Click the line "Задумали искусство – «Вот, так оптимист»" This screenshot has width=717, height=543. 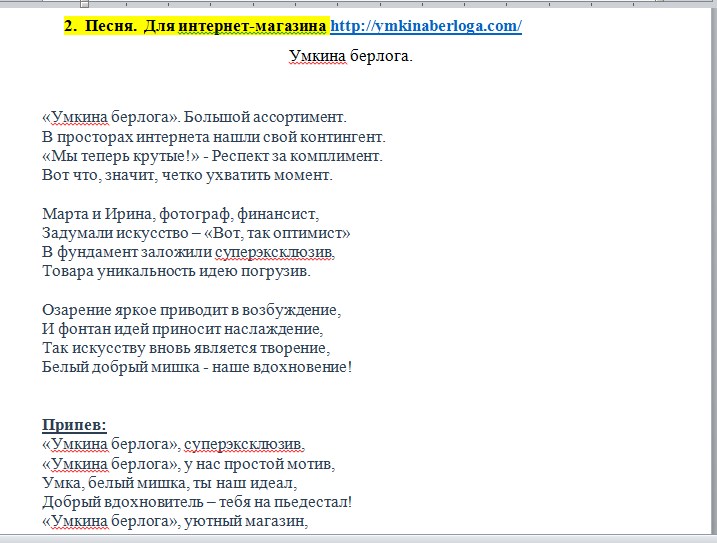pyautogui.click(x=196, y=233)
